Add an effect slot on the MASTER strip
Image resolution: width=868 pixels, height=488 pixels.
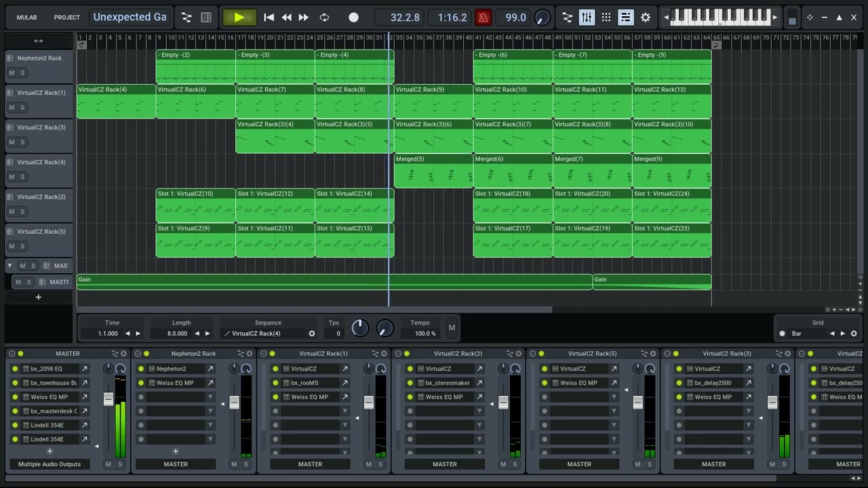pyautogui.click(x=50, y=451)
